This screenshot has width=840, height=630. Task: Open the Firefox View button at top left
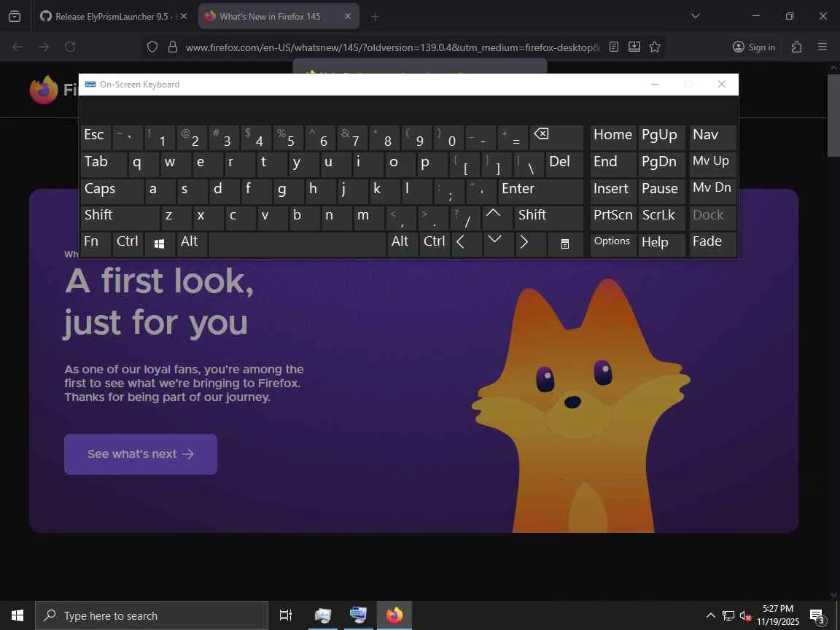15,17
